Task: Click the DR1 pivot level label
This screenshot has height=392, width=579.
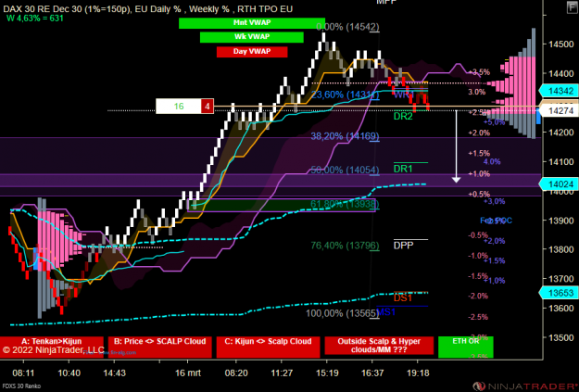Action: (403, 169)
